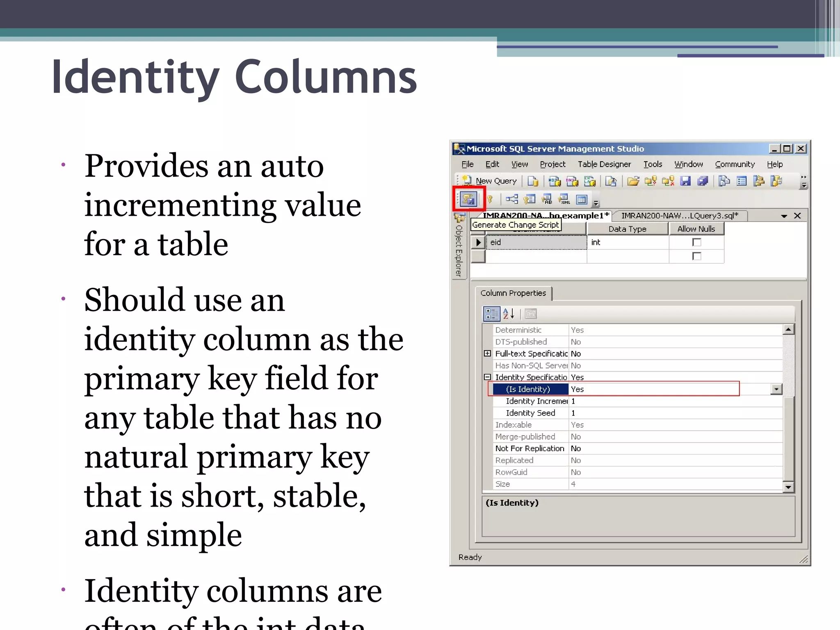Open Table Designer toolbar options arrow
The image size is (840, 630).
[596, 203]
